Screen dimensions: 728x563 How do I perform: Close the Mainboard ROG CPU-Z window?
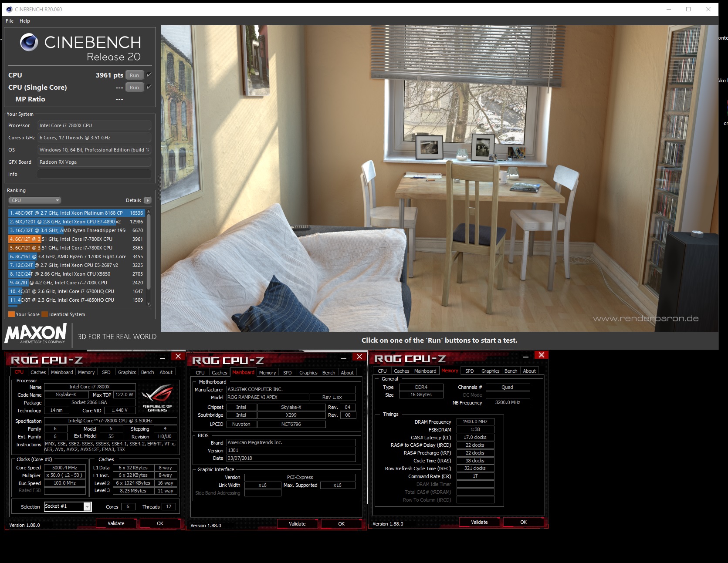359,357
